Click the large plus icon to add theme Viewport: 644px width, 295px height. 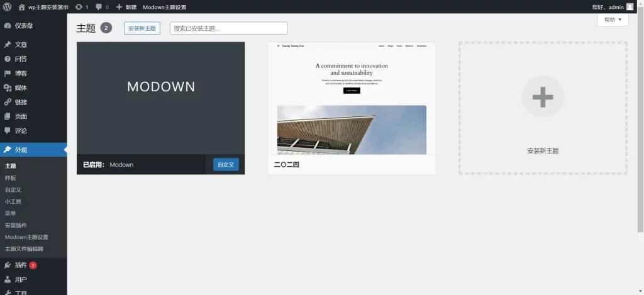(543, 97)
